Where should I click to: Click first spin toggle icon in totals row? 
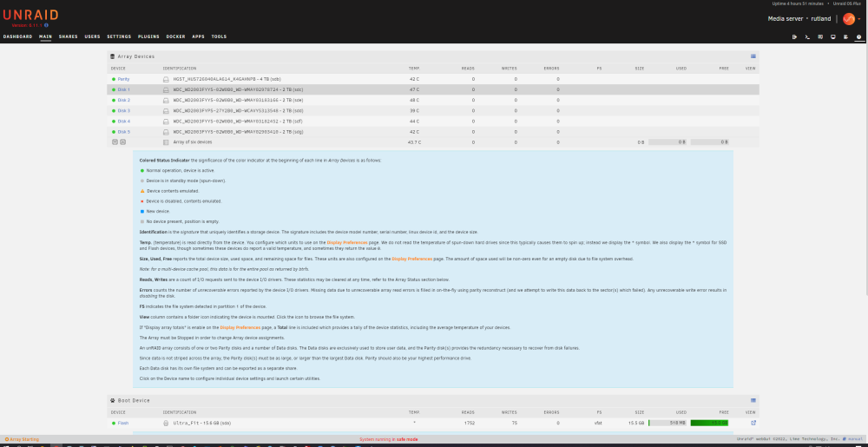coord(115,142)
